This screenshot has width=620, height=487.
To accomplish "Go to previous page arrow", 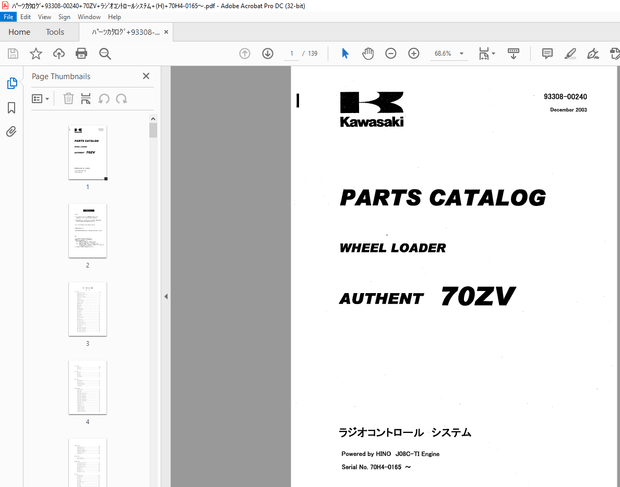I will click(245, 53).
